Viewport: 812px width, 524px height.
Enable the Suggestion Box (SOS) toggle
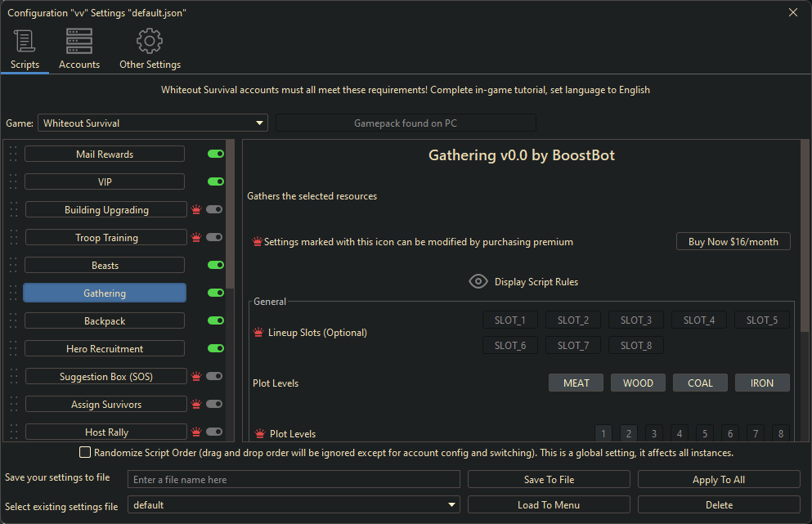click(214, 376)
